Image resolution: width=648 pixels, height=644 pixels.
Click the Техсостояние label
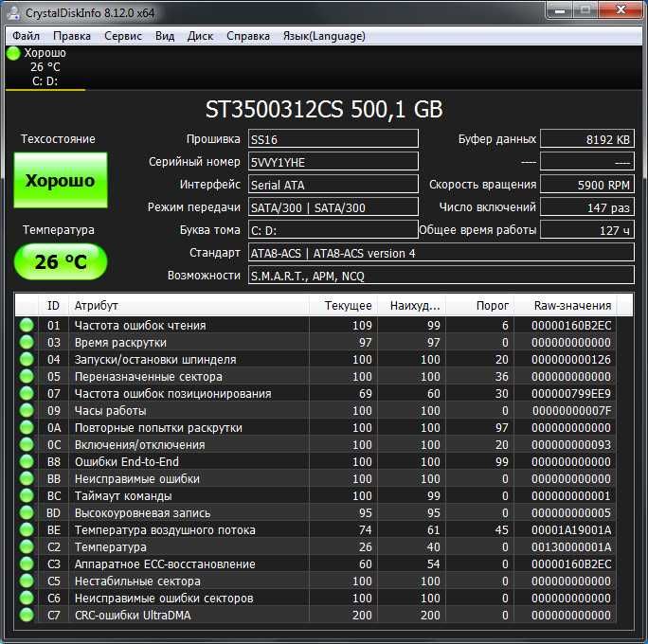point(59,139)
